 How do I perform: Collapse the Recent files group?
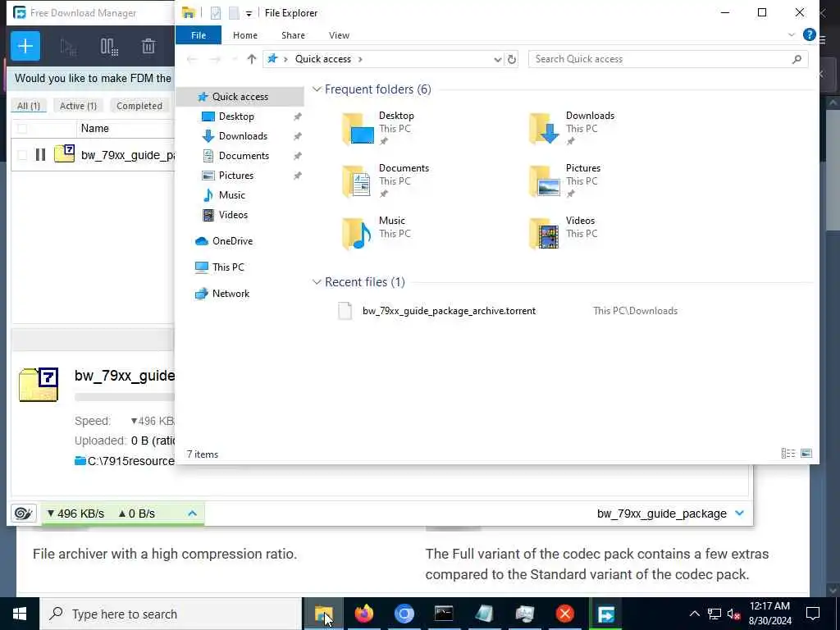tap(317, 282)
